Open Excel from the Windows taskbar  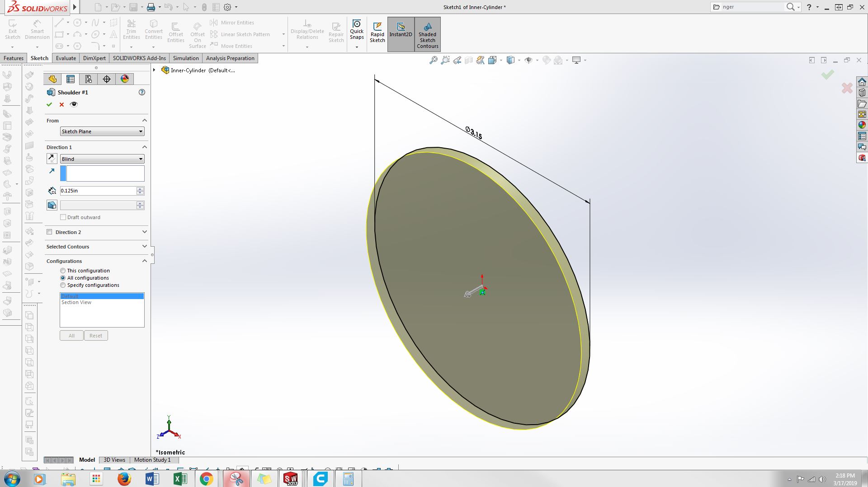(x=179, y=479)
